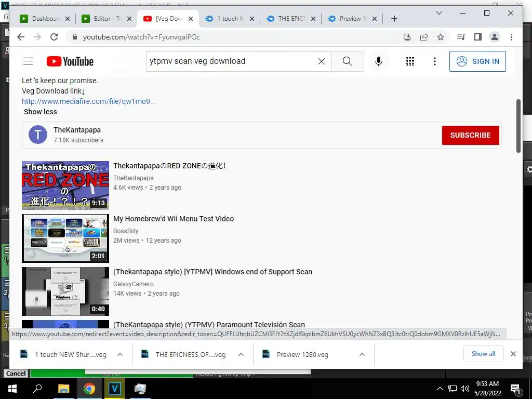Bookmark this tab star icon
Viewport: 532px width, 399px height.
click(x=441, y=37)
